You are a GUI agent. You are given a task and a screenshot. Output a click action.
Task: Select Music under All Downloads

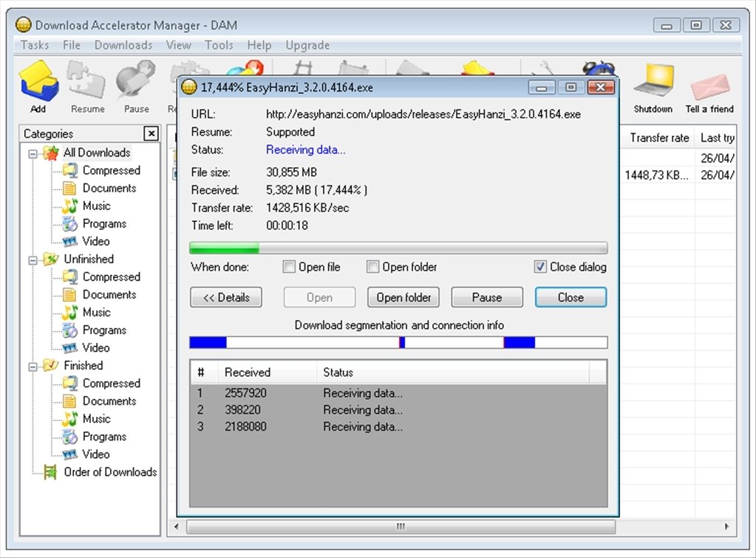click(96, 206)
